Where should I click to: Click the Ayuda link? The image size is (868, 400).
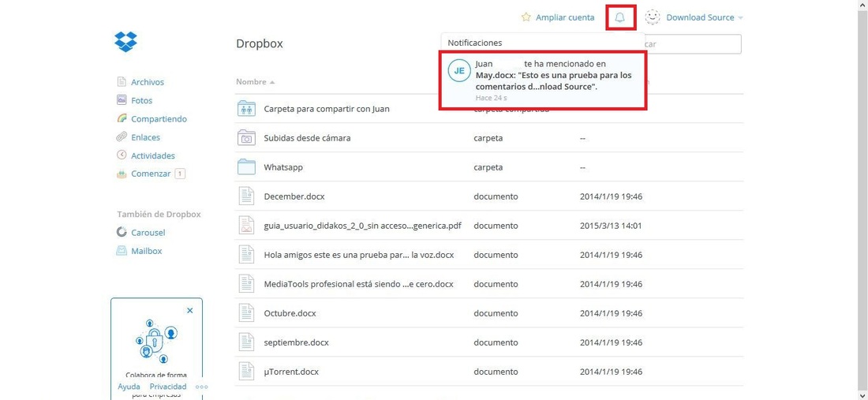pyautogui.click(x=129, y=387)
